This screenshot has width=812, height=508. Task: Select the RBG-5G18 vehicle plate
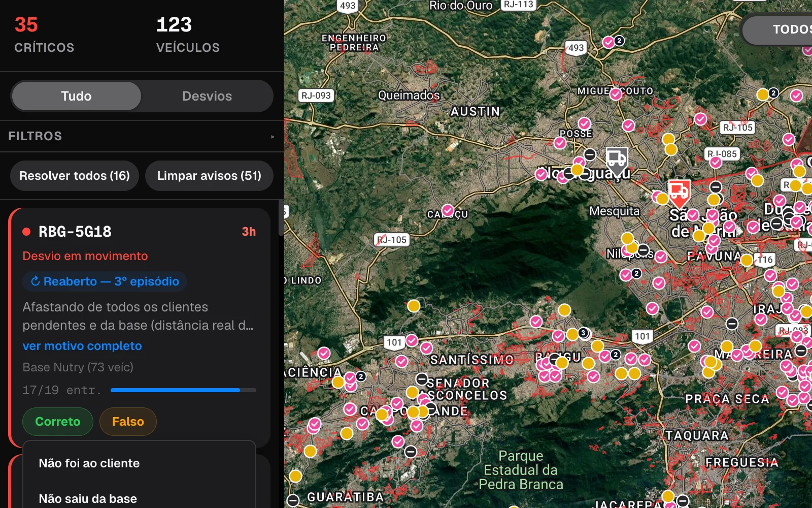click(75, 232)
